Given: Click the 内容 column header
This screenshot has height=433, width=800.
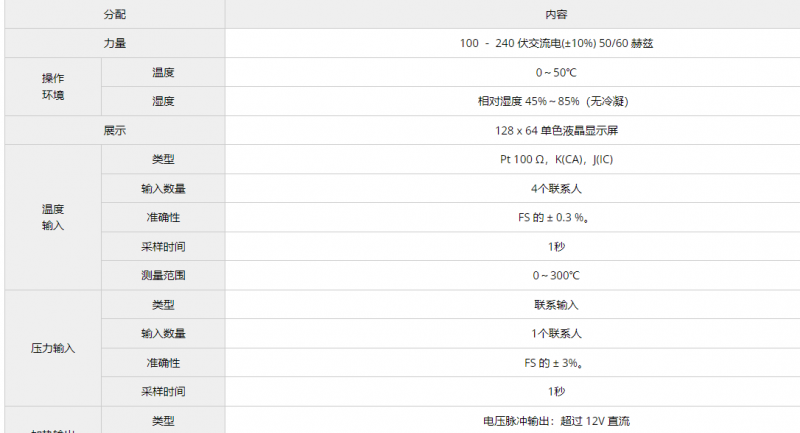Looking at the screenshot, I should tap(556, 15).
